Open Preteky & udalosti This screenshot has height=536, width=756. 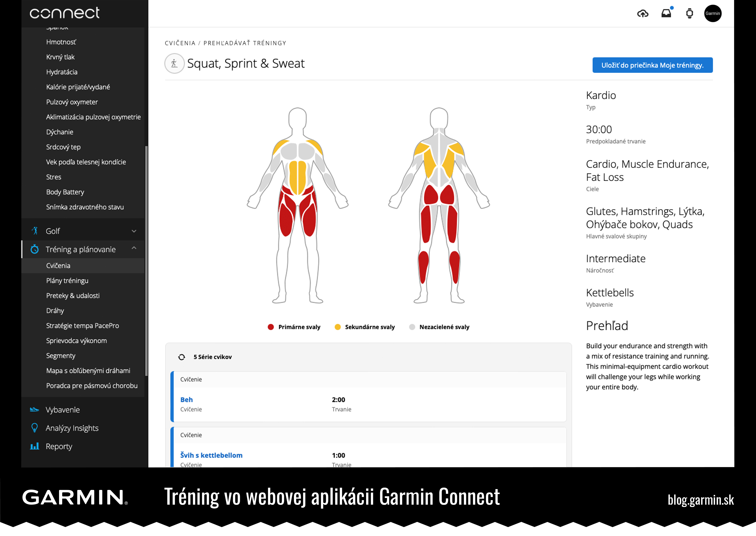73,296
